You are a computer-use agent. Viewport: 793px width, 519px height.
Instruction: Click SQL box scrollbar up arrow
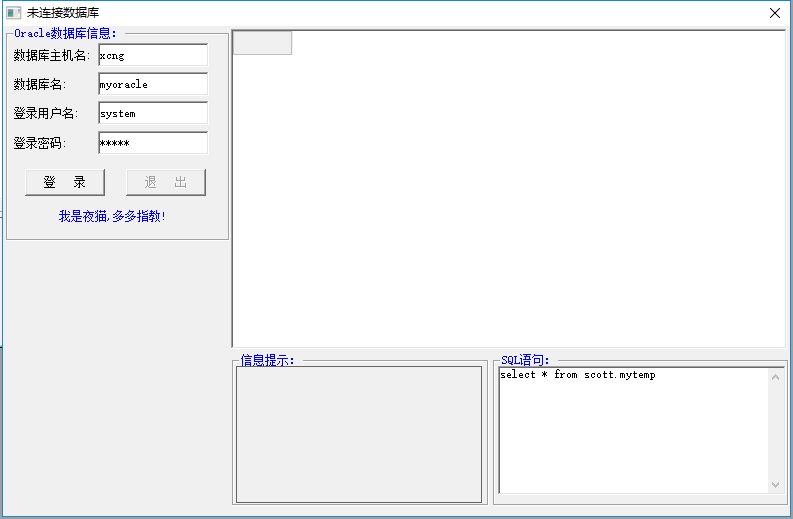click(x=775, y=377)
